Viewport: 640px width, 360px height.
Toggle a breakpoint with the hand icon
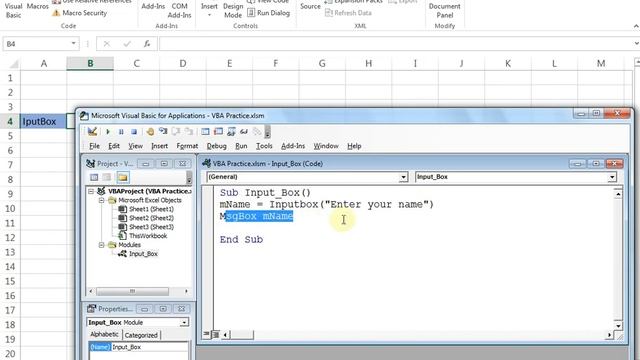click(150, 131)
